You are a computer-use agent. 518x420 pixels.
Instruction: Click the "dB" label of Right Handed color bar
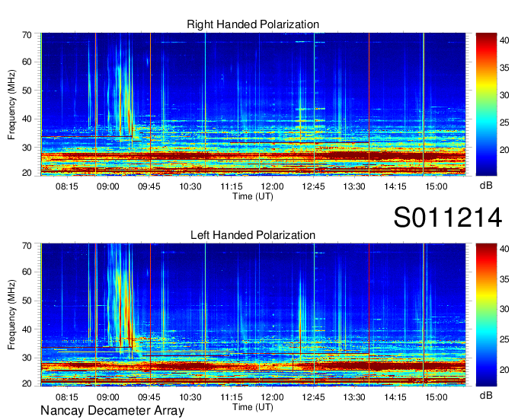tap(486, 186)
